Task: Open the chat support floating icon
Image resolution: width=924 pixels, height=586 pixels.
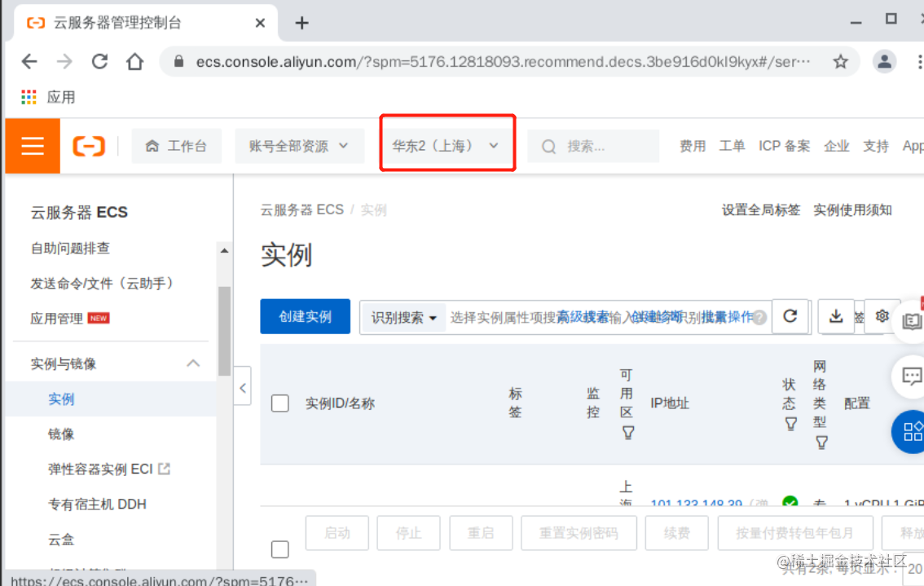Action: 911,376
